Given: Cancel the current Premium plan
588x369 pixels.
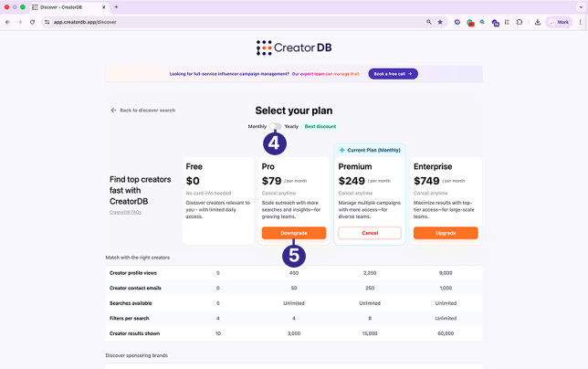Looking at the screenshot, I should click(370, 233).
